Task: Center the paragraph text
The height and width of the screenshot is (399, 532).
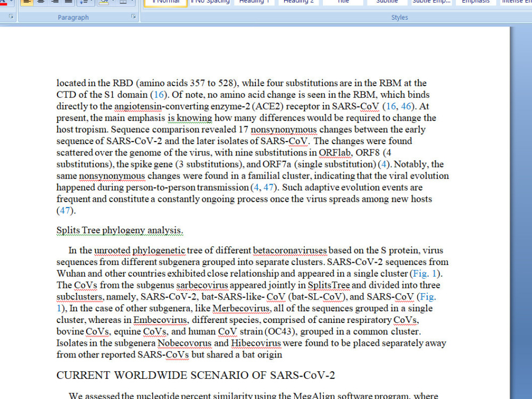Action: (41, 2)
